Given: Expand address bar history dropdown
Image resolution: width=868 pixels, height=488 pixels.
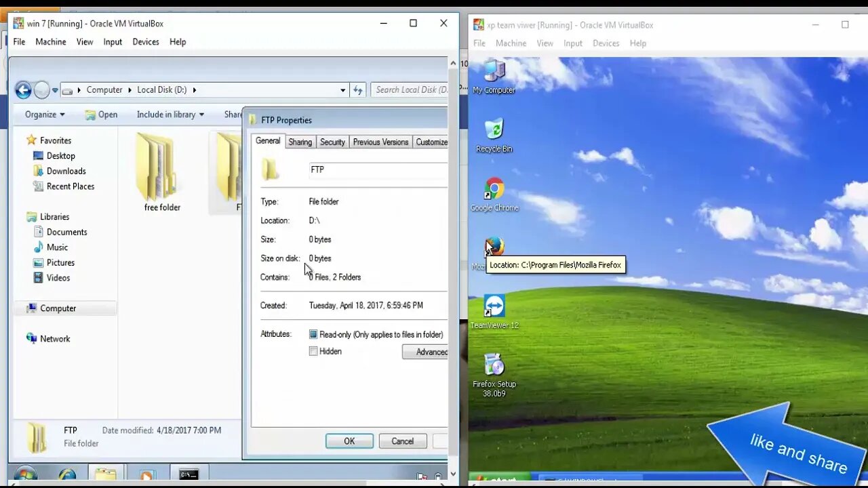Looking at the screenshot, I should pos(343,89).
